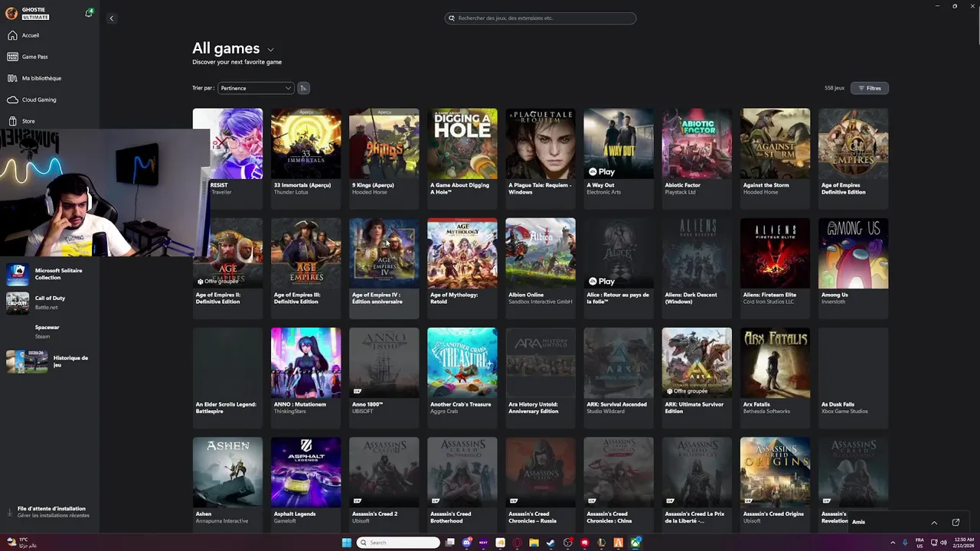Click Alice : Retour au pays title
The width and height of the screenshot is (980, 551).
click(618, 298)
